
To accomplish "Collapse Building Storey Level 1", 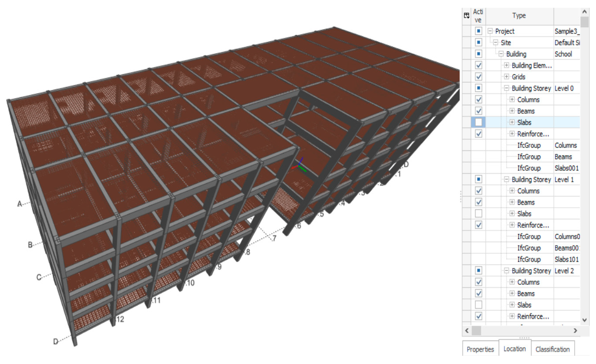I will tap(506, 179).
